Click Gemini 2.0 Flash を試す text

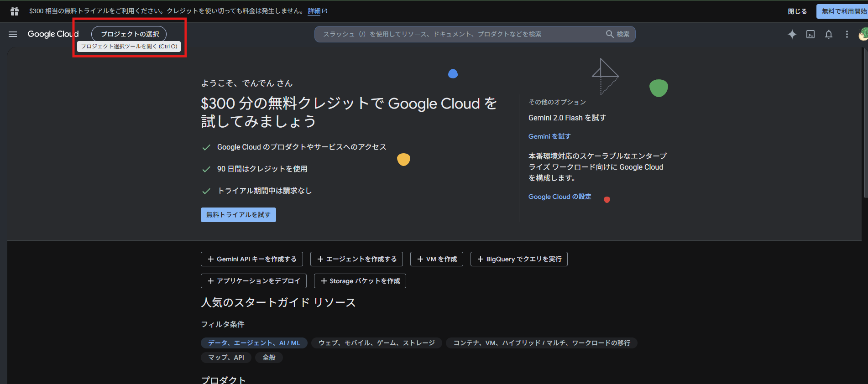pos(567,118)
